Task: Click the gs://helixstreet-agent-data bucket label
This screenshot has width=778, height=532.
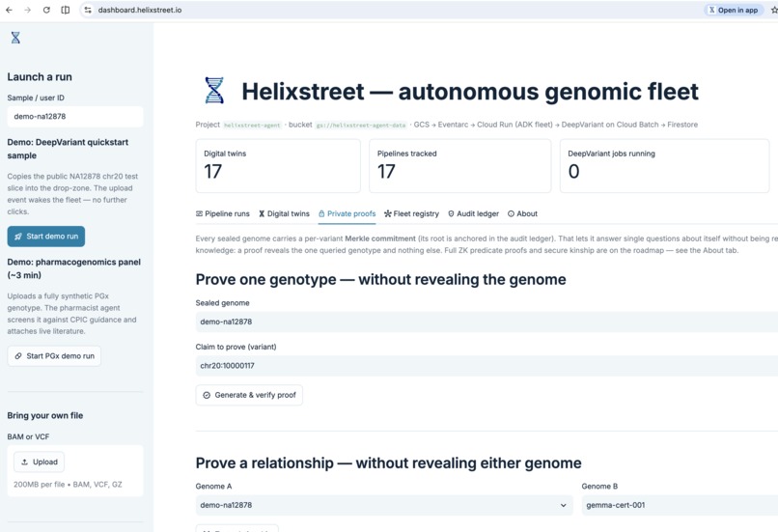Action: pos(361,126)
